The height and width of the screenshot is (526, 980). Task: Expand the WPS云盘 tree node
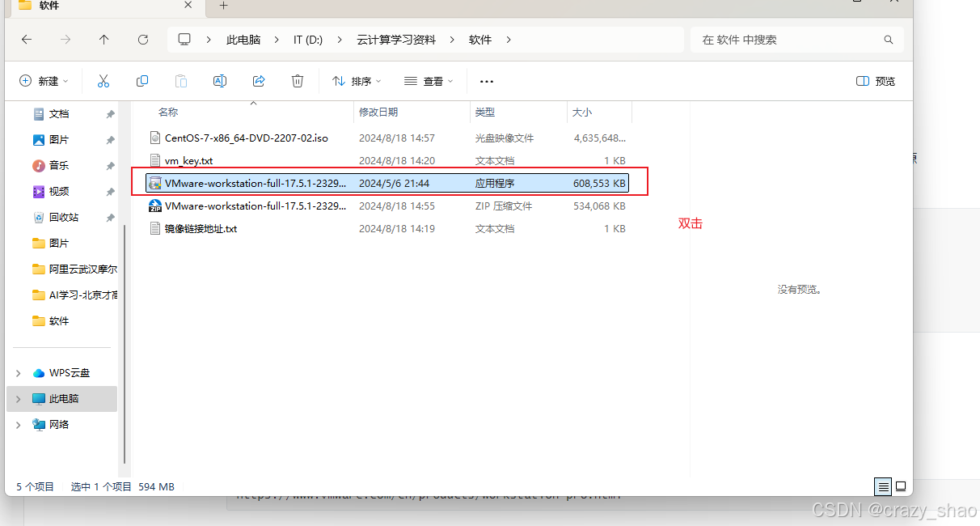19,373
